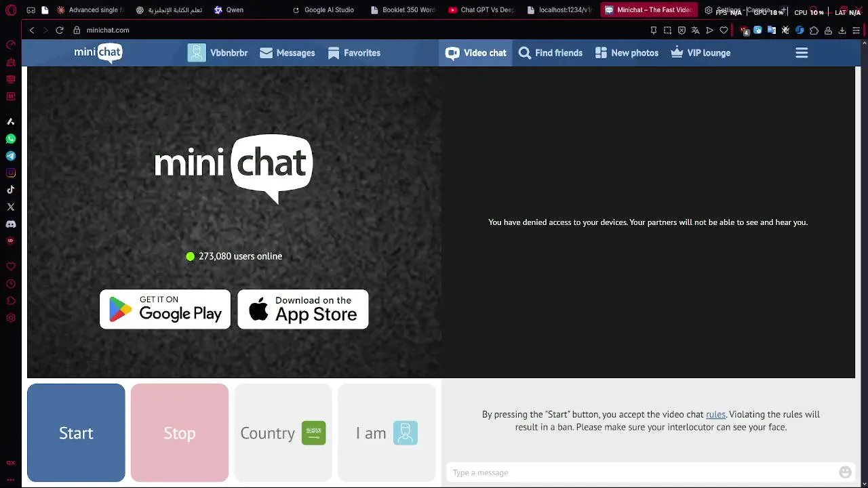This screenshot has height=488, width=868.
Task: Open the video chat rules link
Action: click(x=715, y=414)
